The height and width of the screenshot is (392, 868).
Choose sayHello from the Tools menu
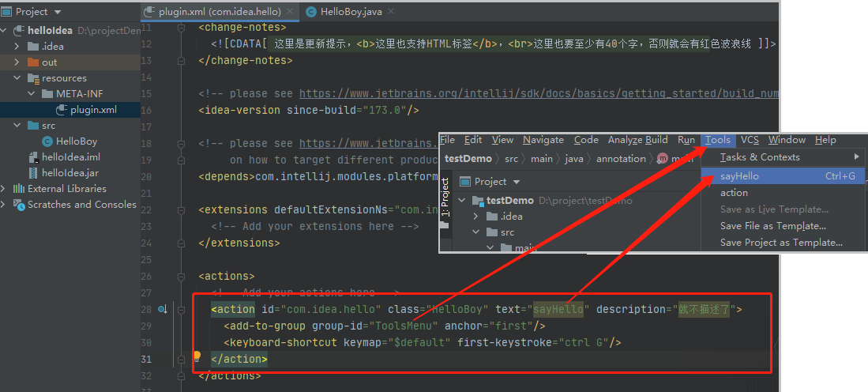pyautogui.click(x=783, y=176)
